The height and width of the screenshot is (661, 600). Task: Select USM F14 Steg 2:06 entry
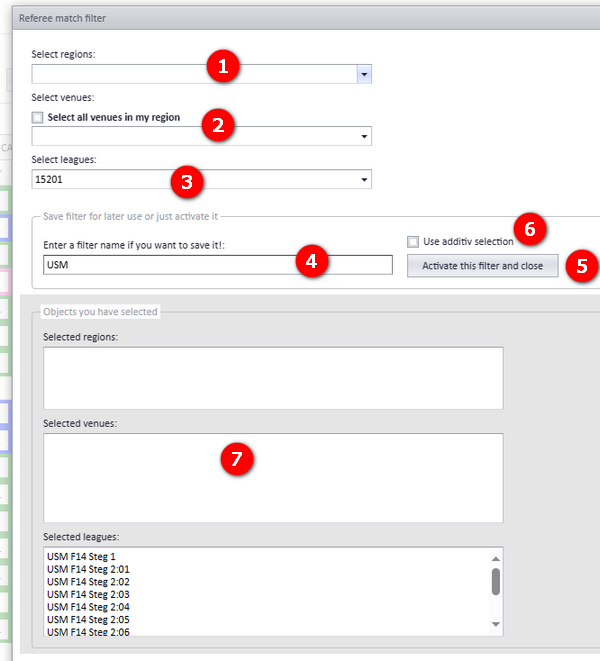pos(88,632)
